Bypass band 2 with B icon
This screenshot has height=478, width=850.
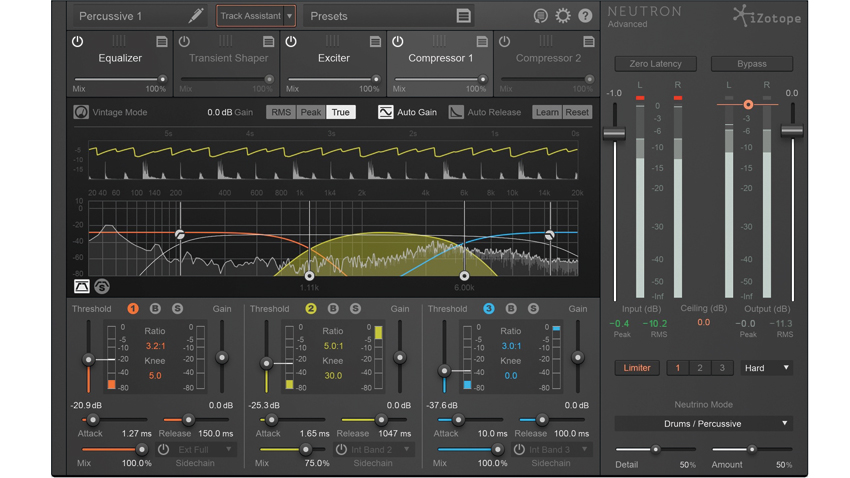point(333,308)
